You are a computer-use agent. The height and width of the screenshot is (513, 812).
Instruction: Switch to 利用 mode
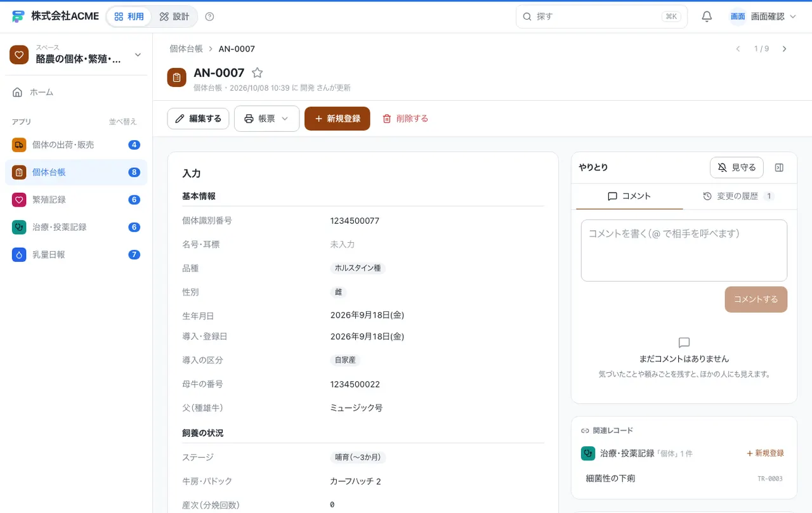point(129,16)
